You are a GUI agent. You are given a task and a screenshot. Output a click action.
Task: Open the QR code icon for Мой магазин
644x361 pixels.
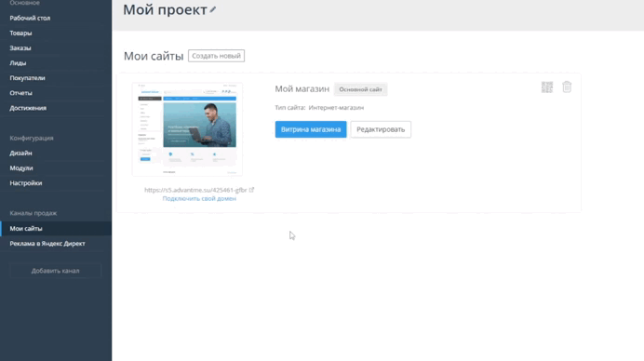tap(547, 87)
